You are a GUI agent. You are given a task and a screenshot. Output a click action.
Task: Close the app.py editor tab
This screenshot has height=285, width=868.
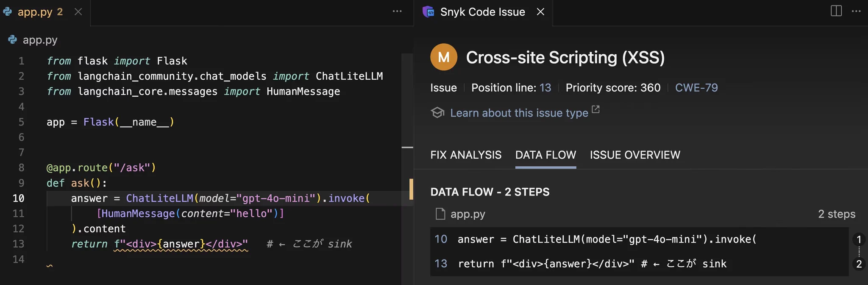[x=78, y=12]
